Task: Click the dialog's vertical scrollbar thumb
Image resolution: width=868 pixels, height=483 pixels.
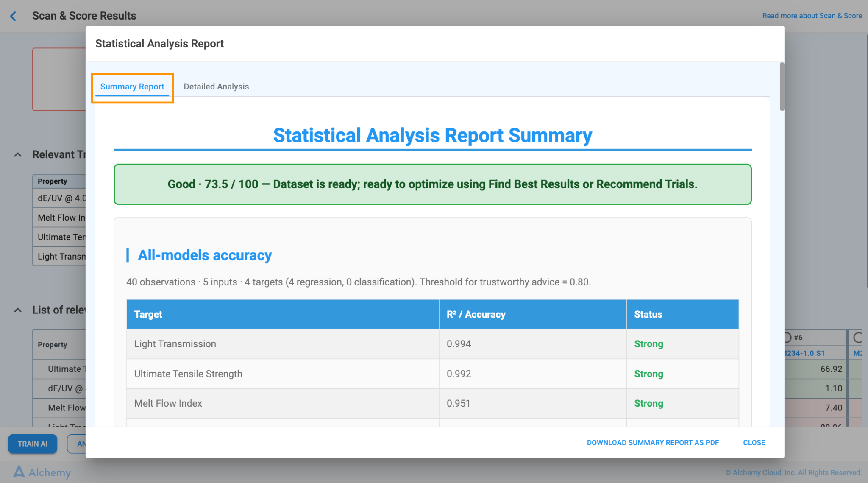Action: [782, 87]
